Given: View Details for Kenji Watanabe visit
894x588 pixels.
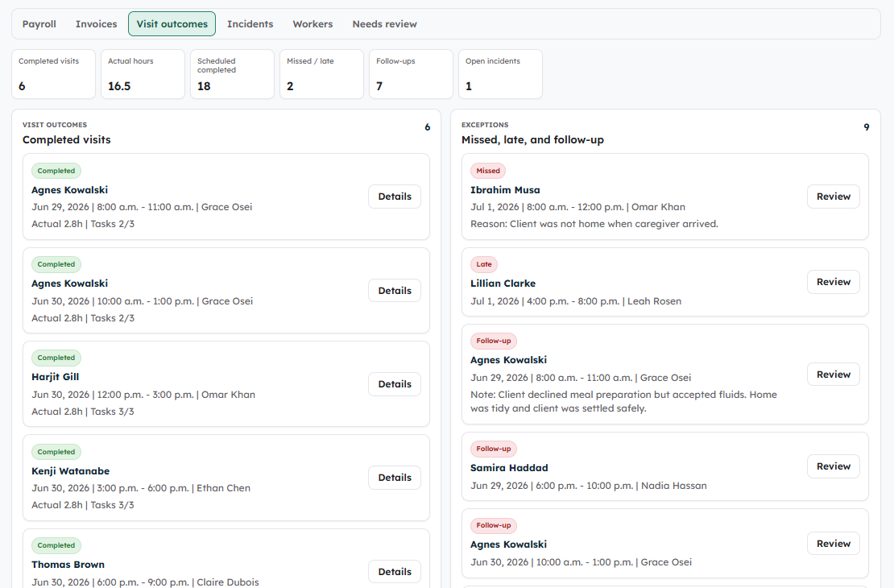Looking at the screenshot, I should [x=395, y=478].
